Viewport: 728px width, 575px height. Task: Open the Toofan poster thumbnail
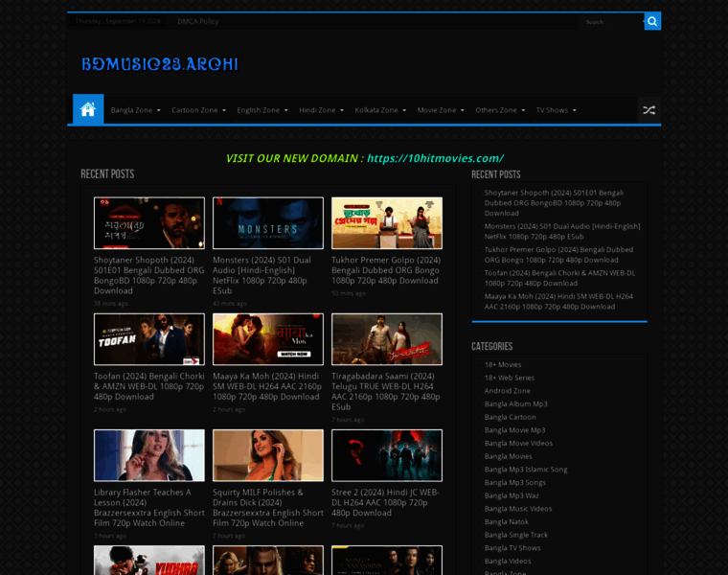click(149, 339)
